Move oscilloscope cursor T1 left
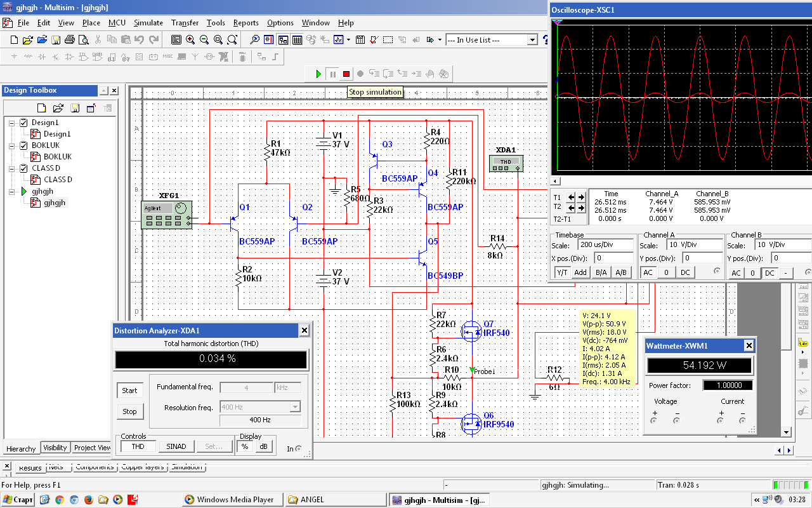812x508 pixels. [x=571, y=197]
